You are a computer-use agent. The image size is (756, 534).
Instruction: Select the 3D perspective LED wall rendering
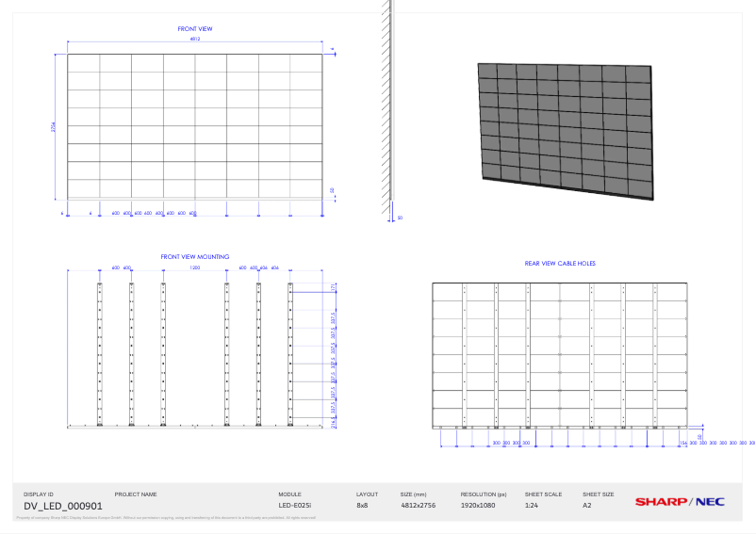coord(564,130)
